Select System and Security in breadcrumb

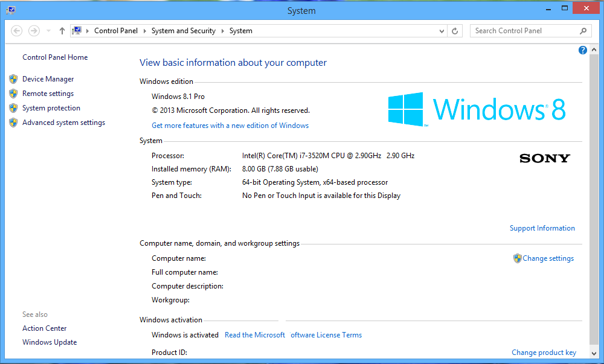point(184,31)
